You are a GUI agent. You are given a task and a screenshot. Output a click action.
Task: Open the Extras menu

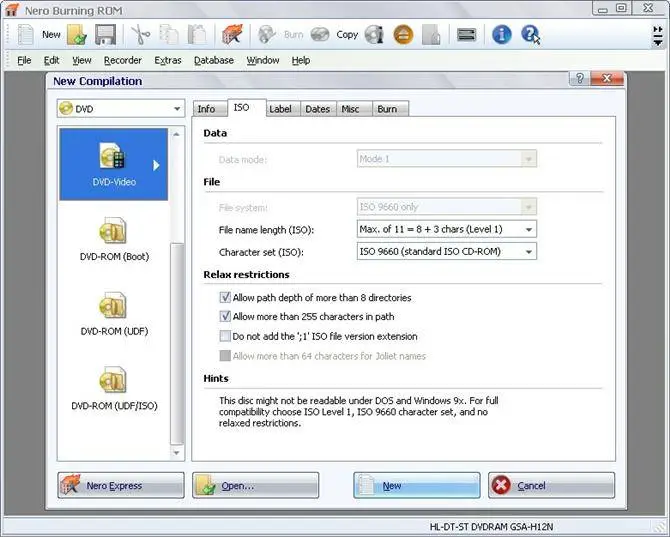[168, 60]
